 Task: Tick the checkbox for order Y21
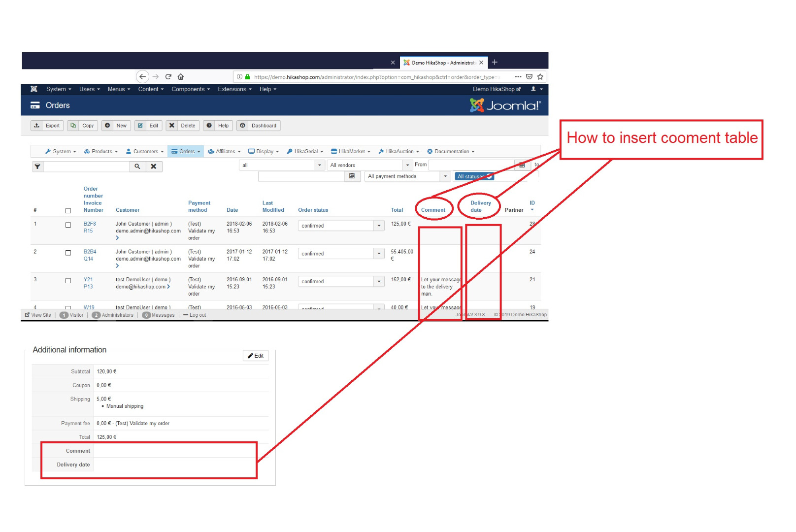(x=68, y=281)
